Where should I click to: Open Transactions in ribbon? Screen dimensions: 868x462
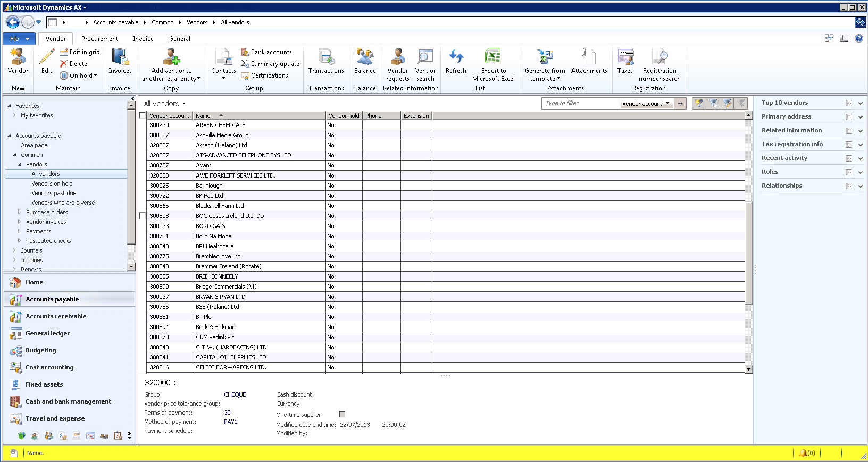click(326, 61)
